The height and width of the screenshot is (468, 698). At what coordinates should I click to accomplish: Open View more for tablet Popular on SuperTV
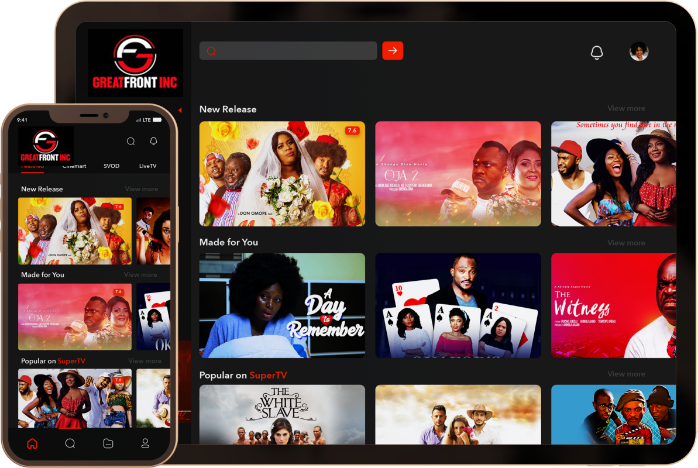click(x=626, y=374)
